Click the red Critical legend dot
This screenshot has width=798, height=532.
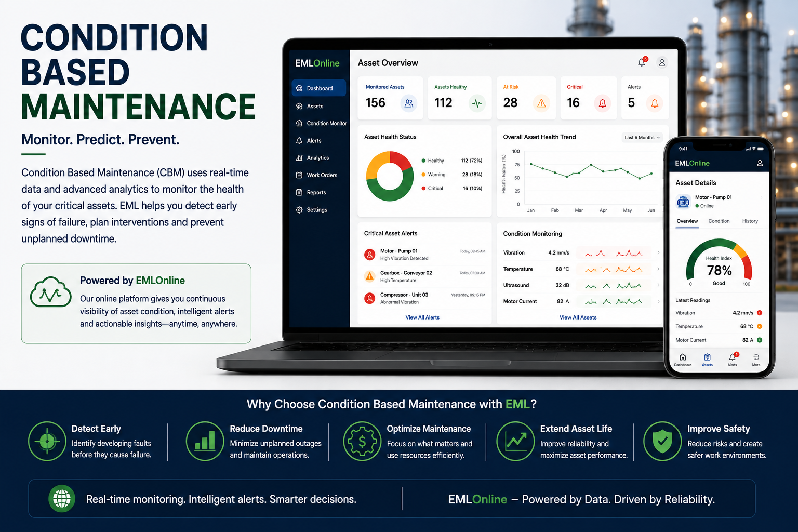424,189
